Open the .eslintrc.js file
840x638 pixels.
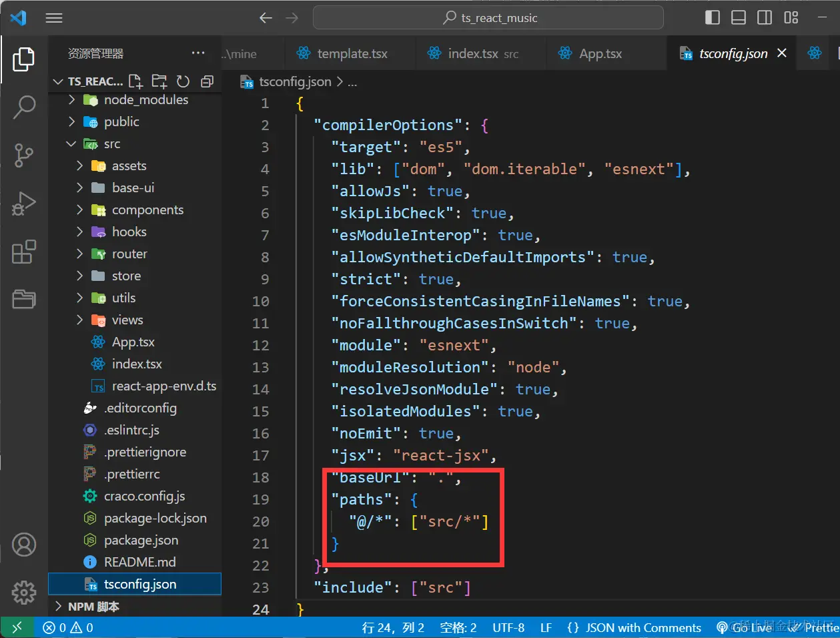[131, 430]
